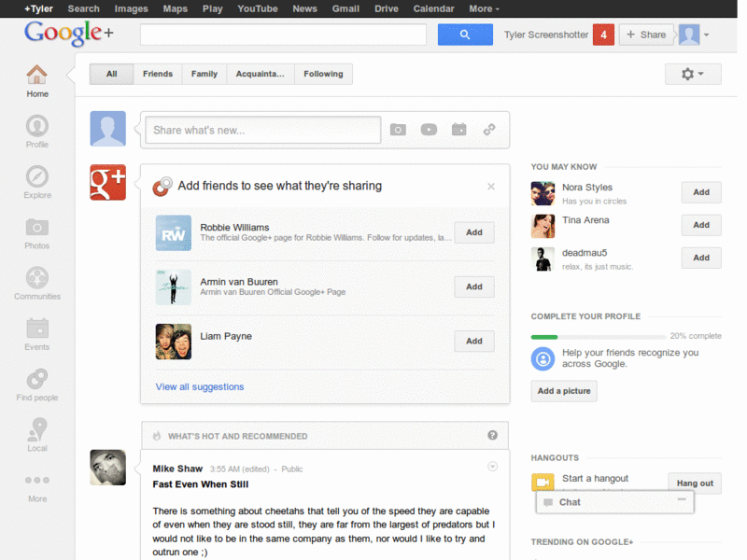Select the All stream tab
This screenshot has width=747, height=560.
click(111, 74)
